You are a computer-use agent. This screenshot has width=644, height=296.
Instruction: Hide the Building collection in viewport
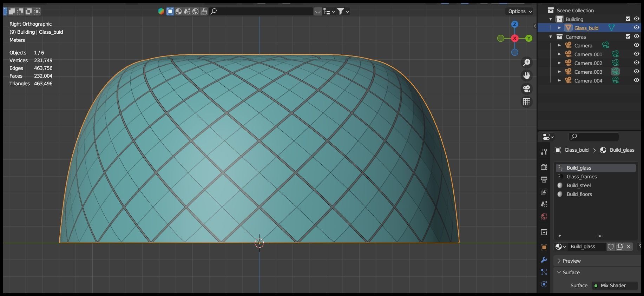point(636,19)
